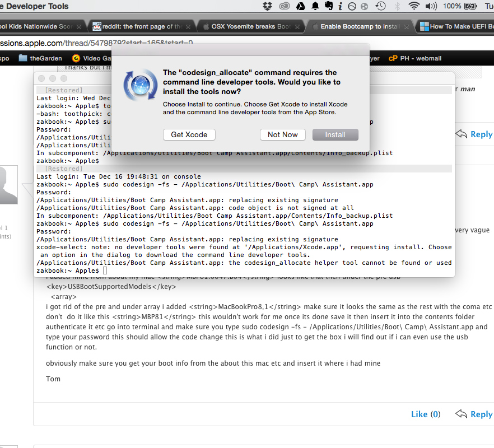Select the Enable Bootcamp to install tab
The height and width of the screenshot is (448, 494).
tap(361, 26)
